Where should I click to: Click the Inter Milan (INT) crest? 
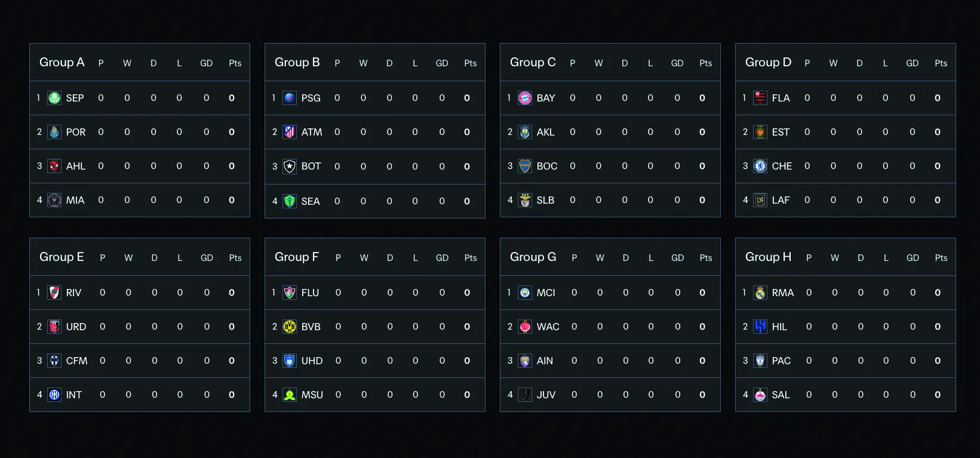point(54,395)
